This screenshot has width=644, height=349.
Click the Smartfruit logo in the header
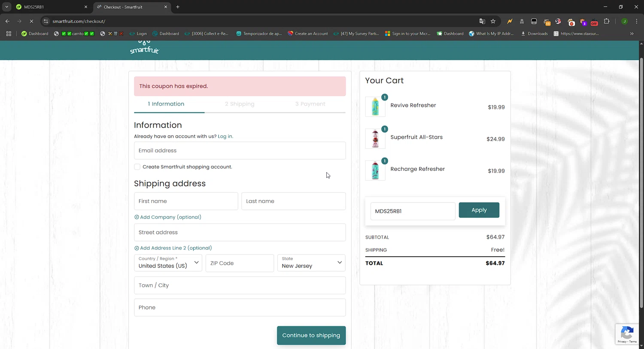tap(145, 47)
